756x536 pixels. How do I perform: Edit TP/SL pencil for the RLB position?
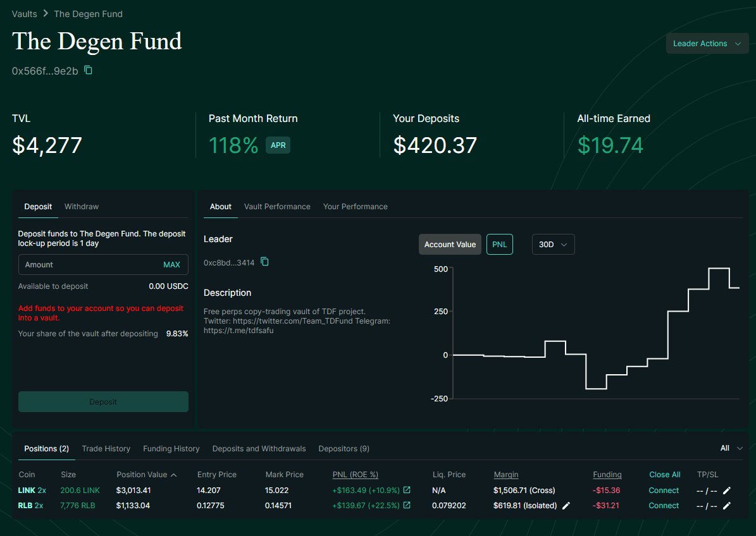[726, 505]
